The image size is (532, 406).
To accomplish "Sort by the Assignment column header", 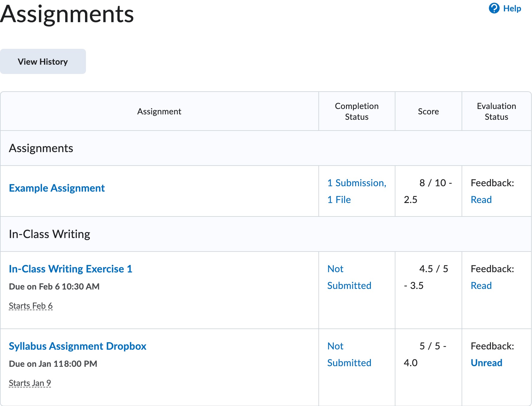I will coord(159,111).
